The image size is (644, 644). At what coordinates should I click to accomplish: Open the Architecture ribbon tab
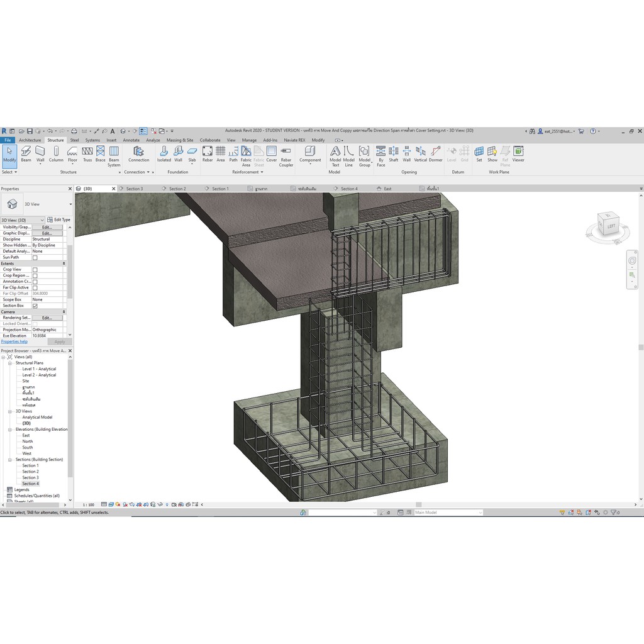(x=30, y=140)
